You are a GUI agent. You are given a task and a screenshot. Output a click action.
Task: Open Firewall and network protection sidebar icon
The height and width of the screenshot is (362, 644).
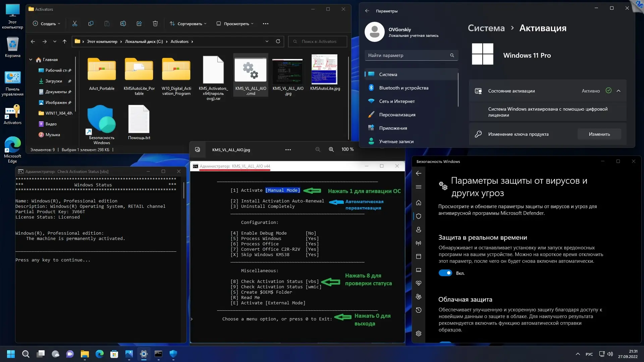pyautogui.click(x=418, y=243)
